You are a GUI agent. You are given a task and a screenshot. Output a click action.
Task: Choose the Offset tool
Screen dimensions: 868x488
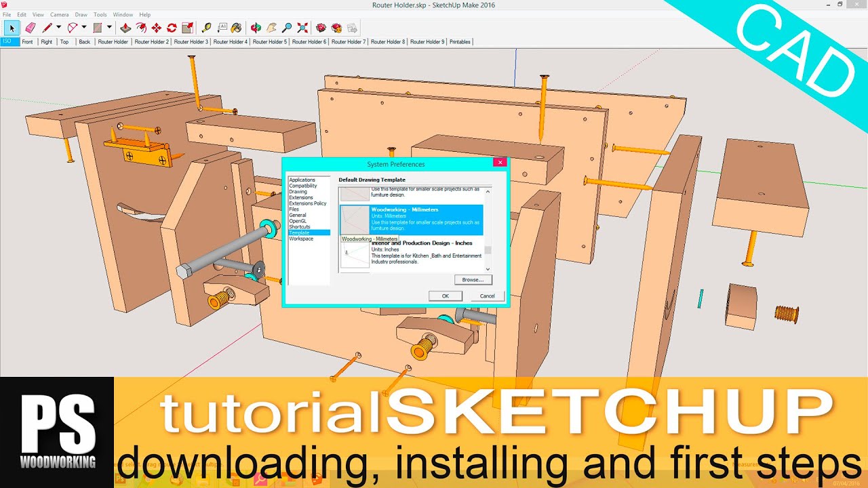141,28
